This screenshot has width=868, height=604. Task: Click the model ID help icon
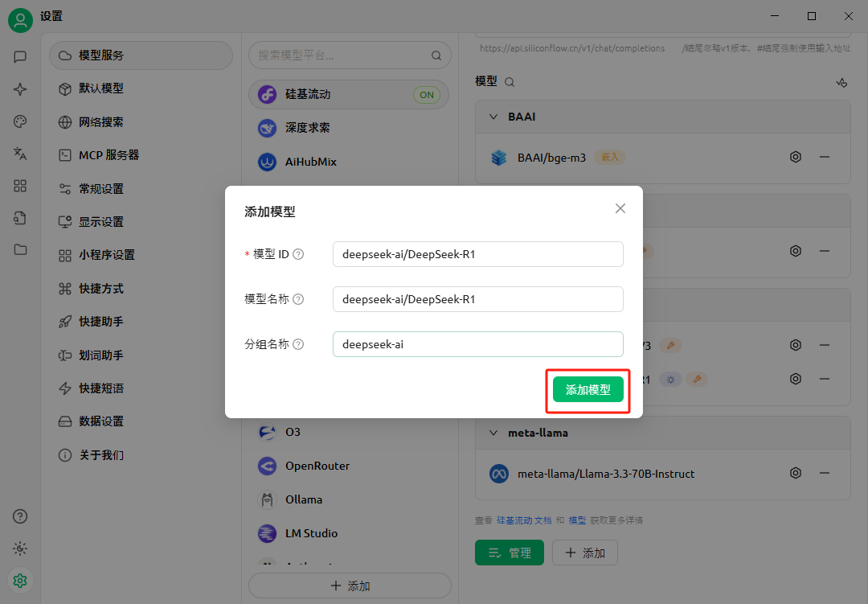pyautogui.click(x=298, y=254)
